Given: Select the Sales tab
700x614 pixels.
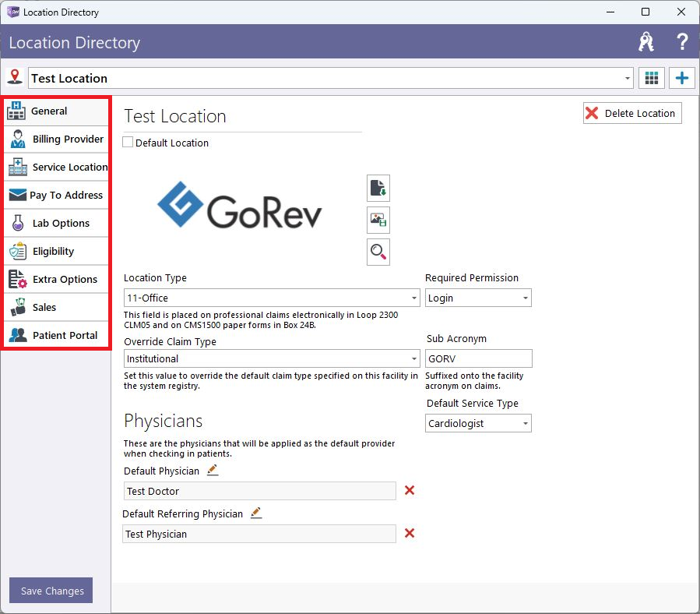Looking at the screenshot, I should point(57,308).
